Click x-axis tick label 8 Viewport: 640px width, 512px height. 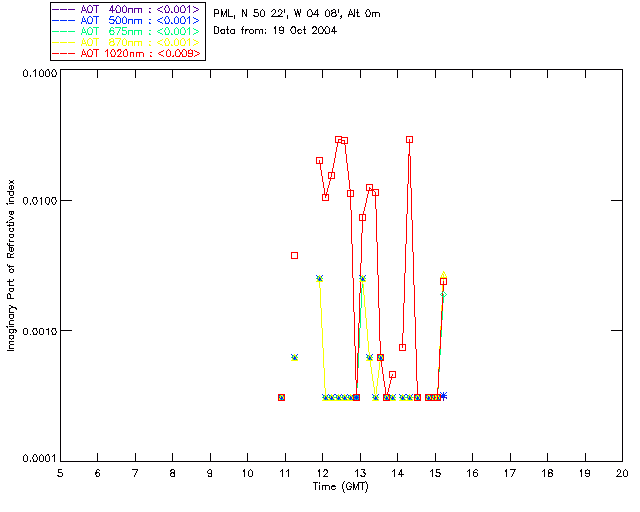173,473
